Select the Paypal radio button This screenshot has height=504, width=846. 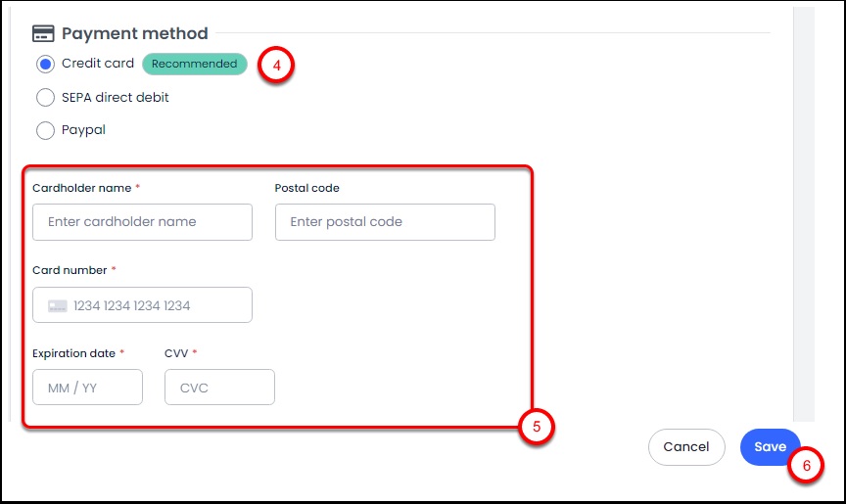45,130
